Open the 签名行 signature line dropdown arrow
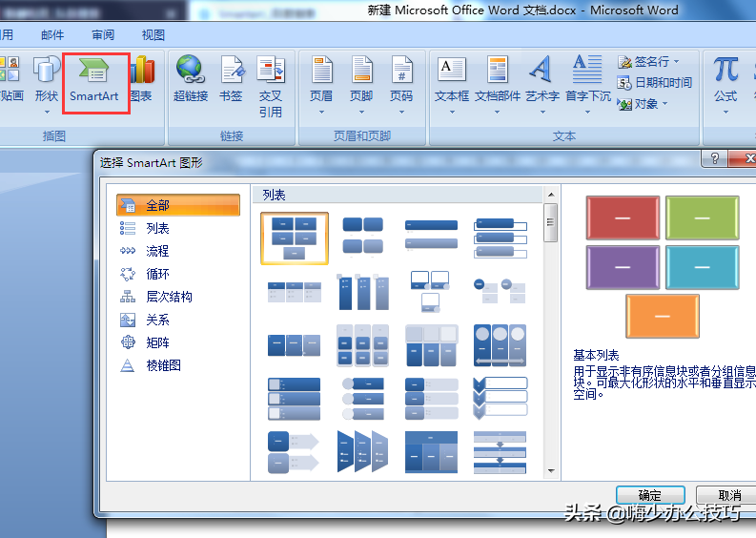The width and height of the screenshot is (756, 538). point(677,62)
